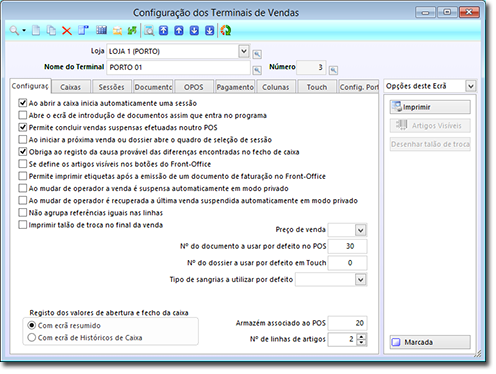Check 'venda é suspensa automaticamente em modo privado'
496x374 pixels.
(x=23, y=188)
